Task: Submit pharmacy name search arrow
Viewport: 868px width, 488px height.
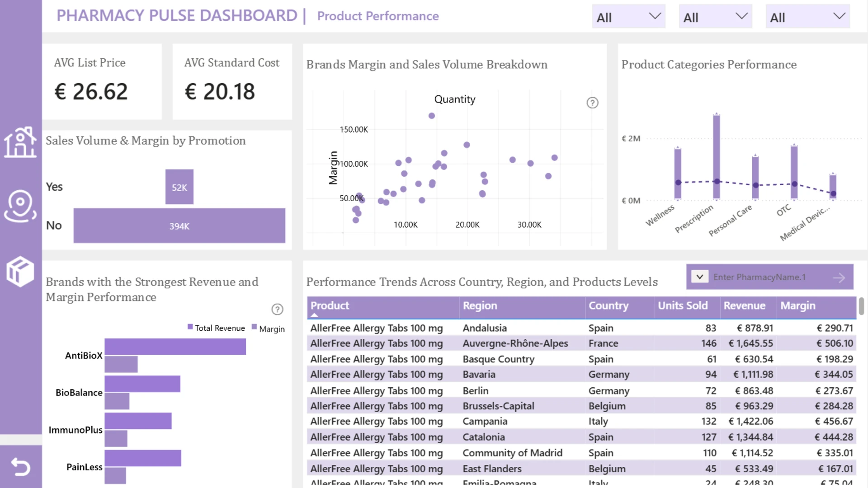Action: [839, 277]
